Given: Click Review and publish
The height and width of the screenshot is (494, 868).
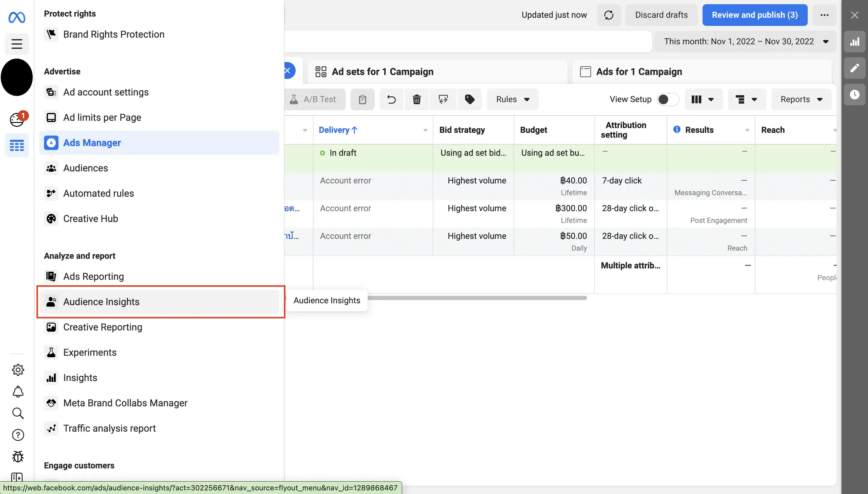Looking at the screenshot, I should click(754, 15).
